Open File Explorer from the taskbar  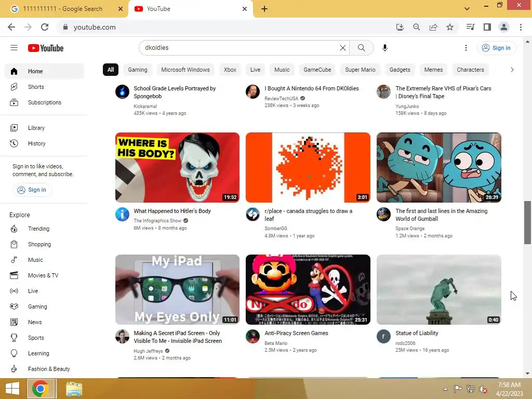74,389
